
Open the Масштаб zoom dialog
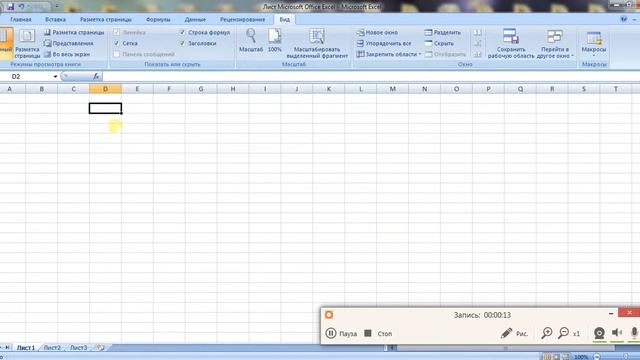251,40
